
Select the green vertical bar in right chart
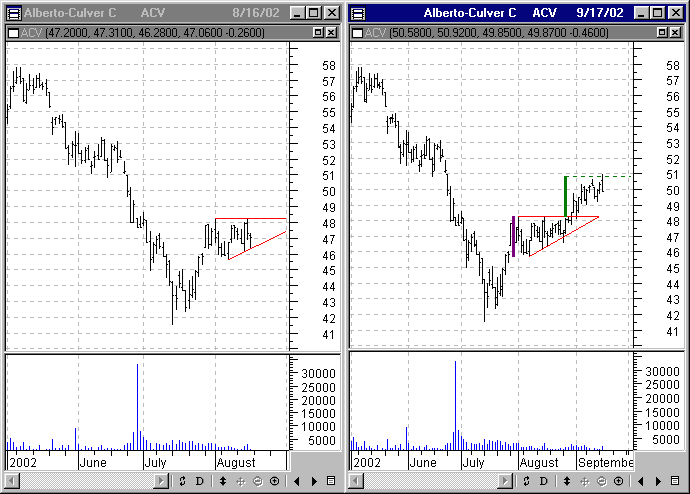[565, 196]
